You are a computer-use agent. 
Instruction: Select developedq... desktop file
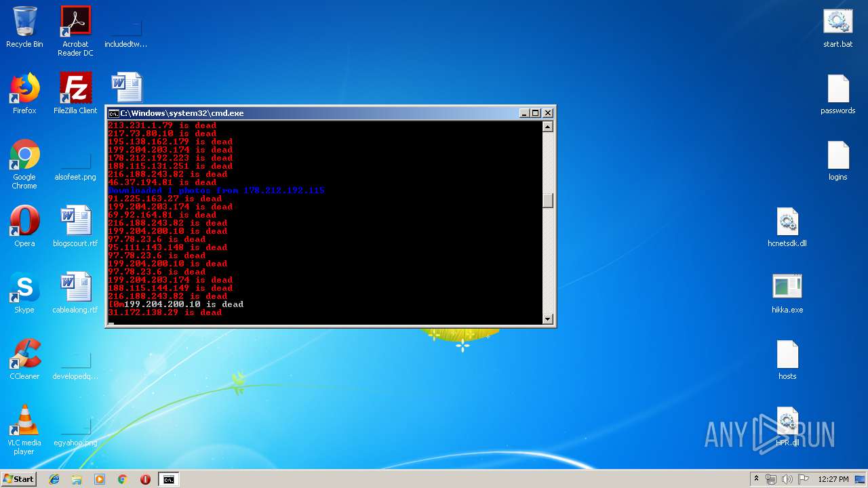75,365
